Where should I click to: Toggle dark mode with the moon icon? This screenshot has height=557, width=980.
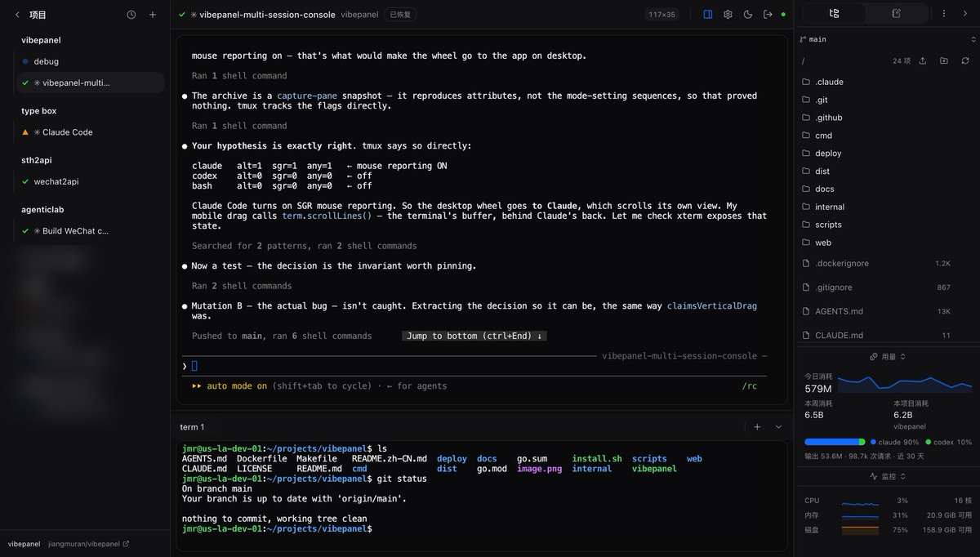(748, 14)
